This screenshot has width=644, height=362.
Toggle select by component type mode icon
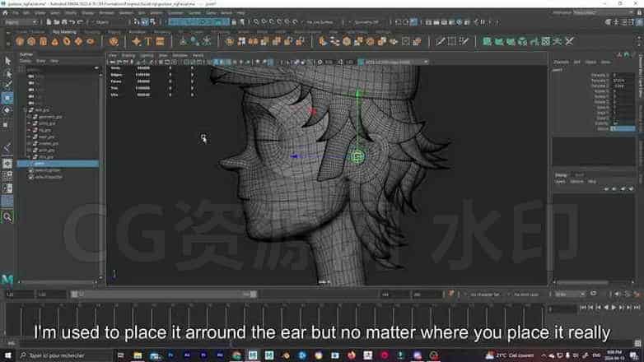click(152, 22)
